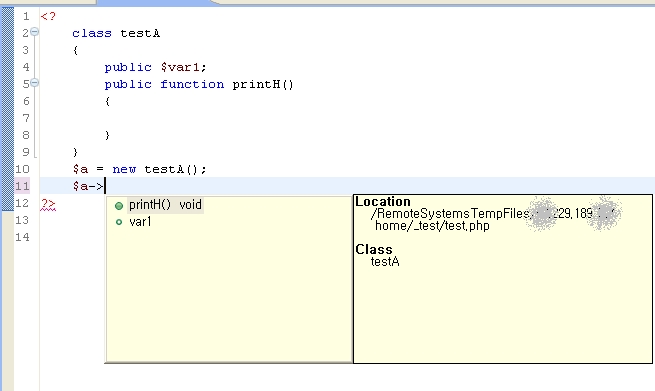The width and height of the screenshot is (655, 391).
Task: Click class name testA in info popup
Action: [x=385, y=262]
